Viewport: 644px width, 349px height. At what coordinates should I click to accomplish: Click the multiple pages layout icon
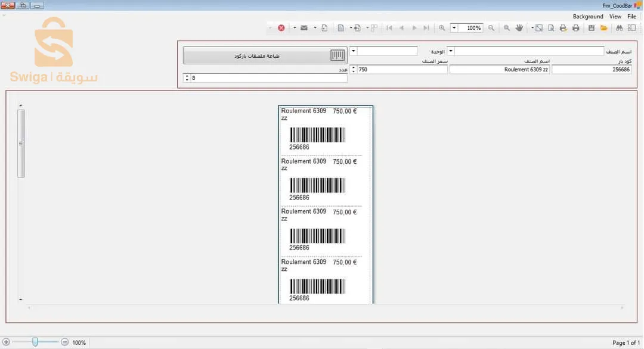click(374, 28)
